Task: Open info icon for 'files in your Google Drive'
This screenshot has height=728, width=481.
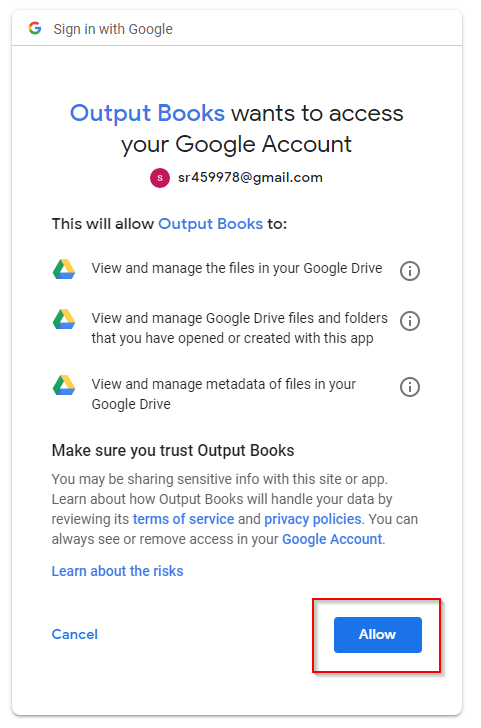Action: 410,271
